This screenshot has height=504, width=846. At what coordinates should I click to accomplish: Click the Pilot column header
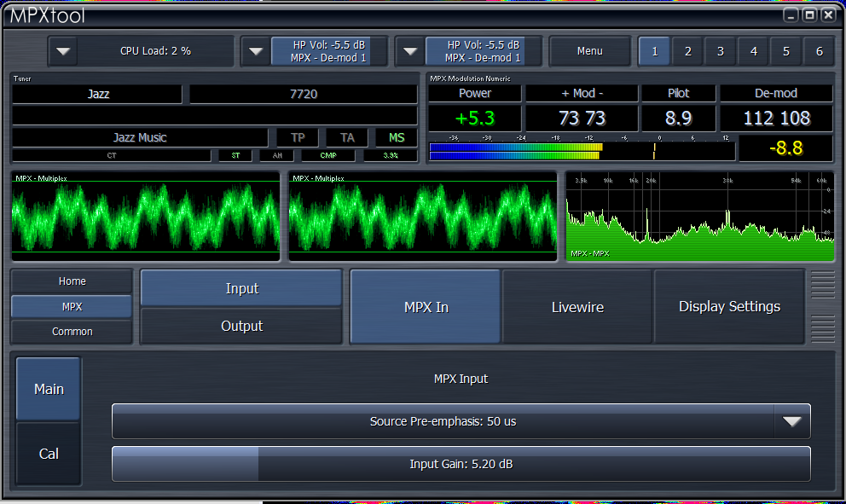click(x=678, y=93)
